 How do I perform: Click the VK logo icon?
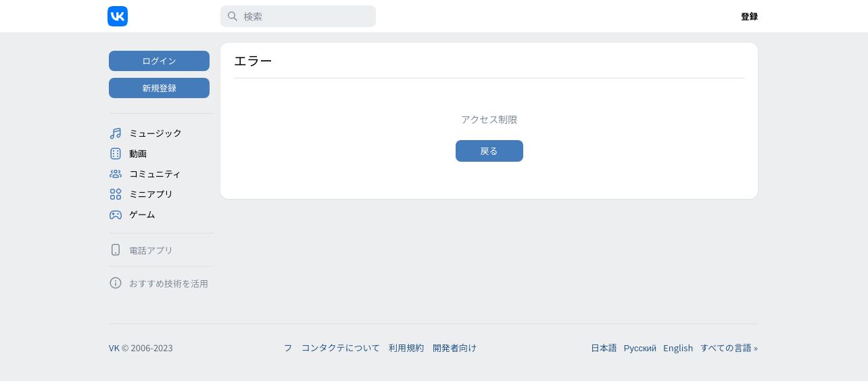(x=118, y=16)
